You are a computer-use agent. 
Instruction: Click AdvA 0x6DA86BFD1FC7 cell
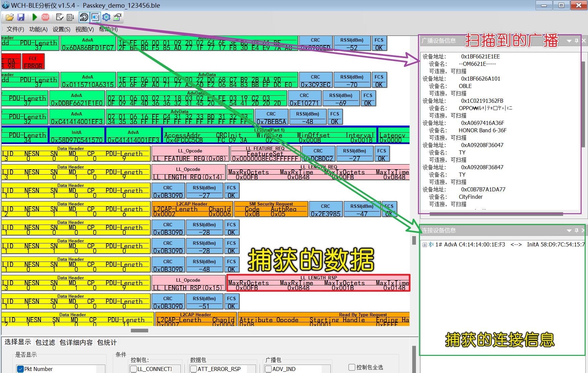pos(88,43)
